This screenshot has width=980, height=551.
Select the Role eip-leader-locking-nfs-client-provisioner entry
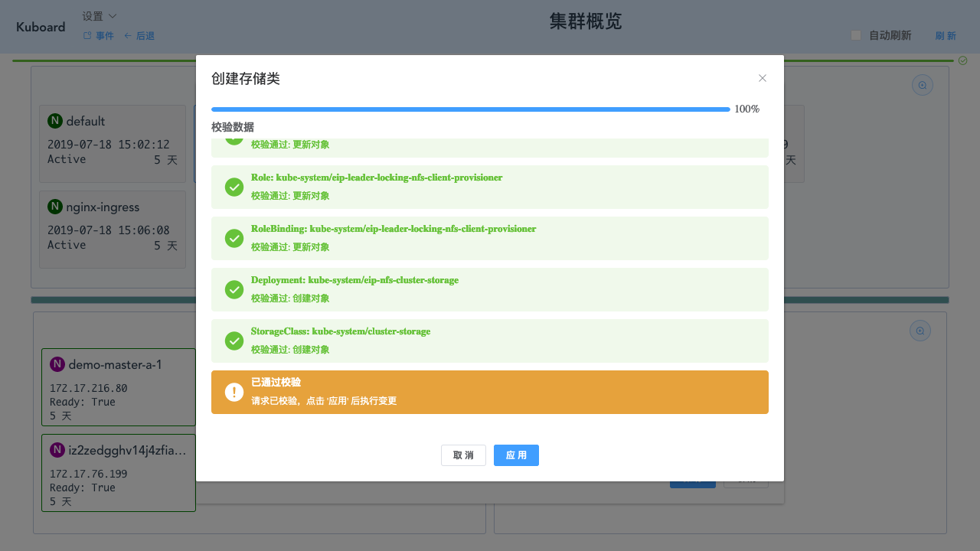click(490, 187)
